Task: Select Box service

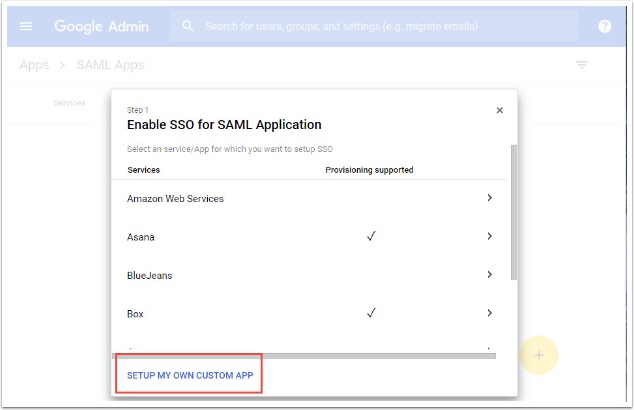Action: click(x=135, y=314)
